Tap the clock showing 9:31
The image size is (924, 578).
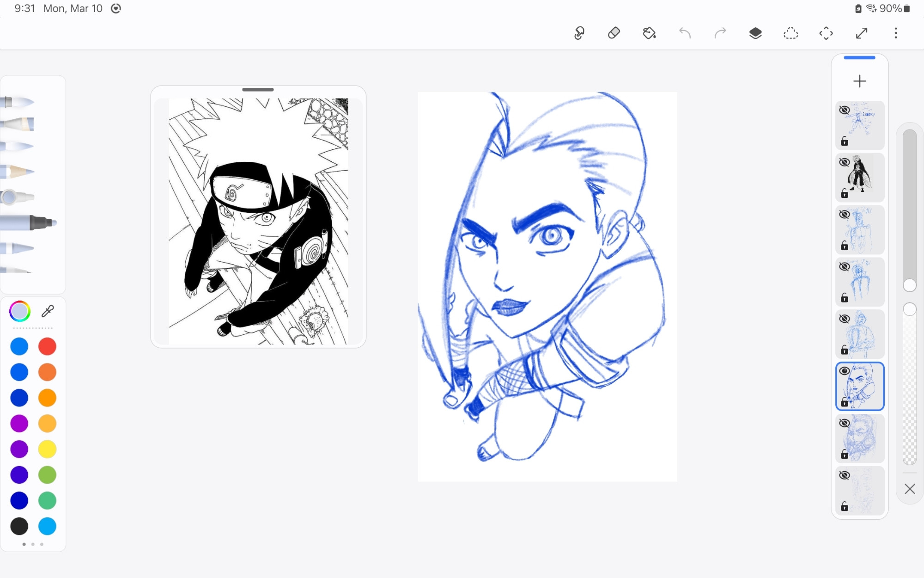[x=24, y=8]
